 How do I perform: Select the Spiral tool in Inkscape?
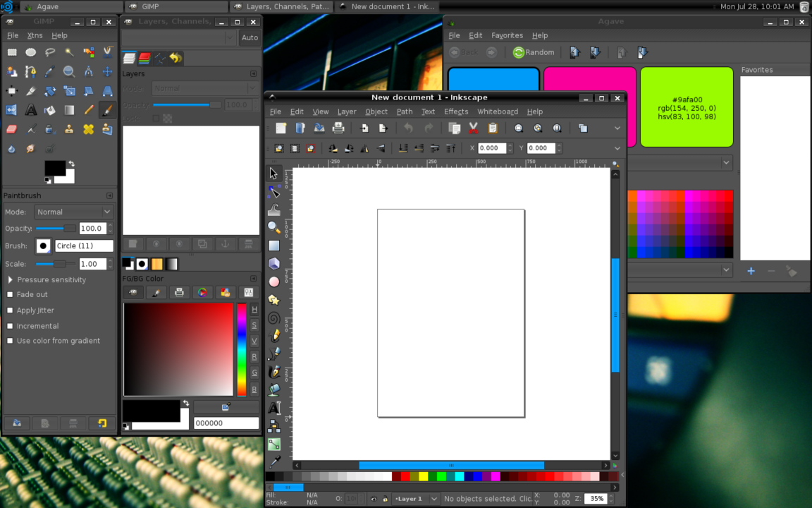click(x=274, y=318)
